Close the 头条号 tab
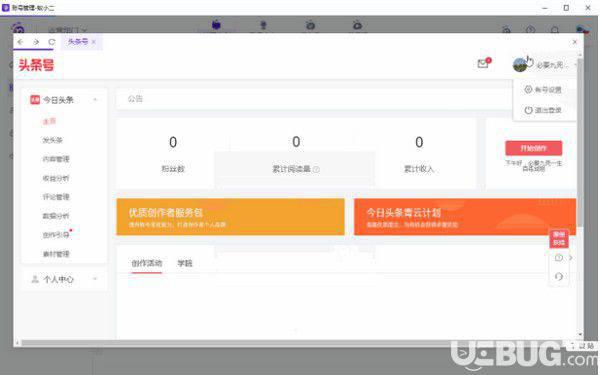This screenshot has height=375, width=600. tap(94, 41)
